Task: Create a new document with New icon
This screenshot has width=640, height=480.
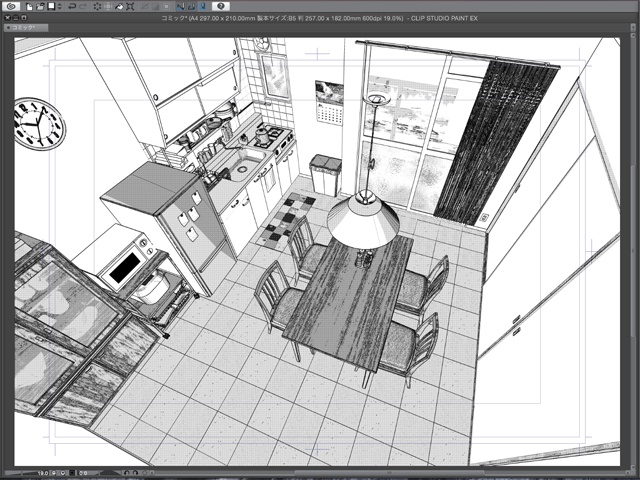Action: point(29,7)
